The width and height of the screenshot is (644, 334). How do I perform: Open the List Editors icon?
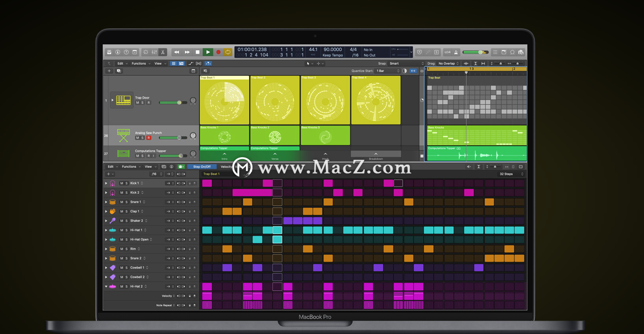pyautogui.click(x=495, y=52)
